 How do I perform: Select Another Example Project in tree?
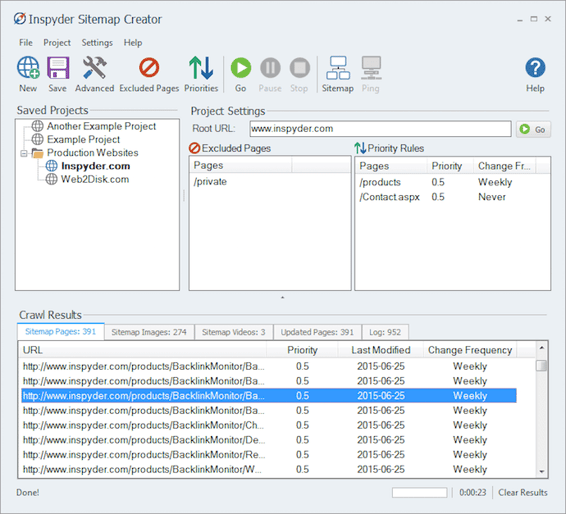point(101,126)
